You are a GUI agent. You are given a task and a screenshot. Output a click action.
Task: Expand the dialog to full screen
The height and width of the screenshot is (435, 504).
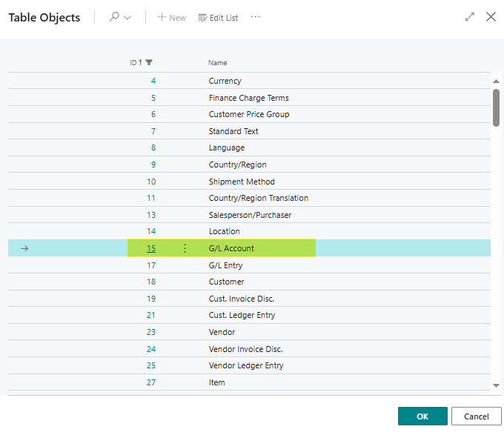tap(469, 16)
